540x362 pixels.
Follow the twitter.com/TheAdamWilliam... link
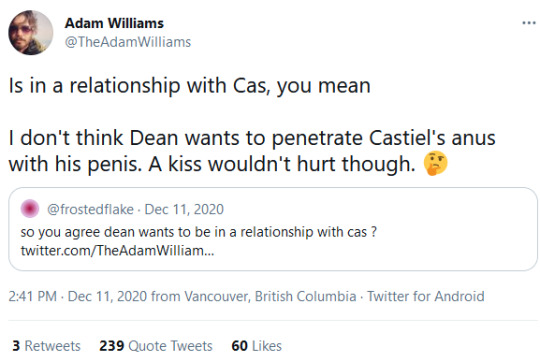point(117,250)
